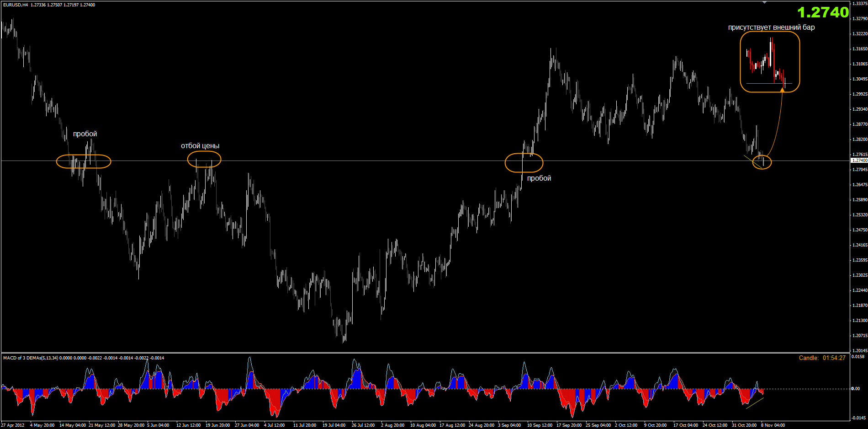Viewport: 868px width, 429px height.
Task: Select the 'отбой цены' annotation label
Action: point(200,146)
